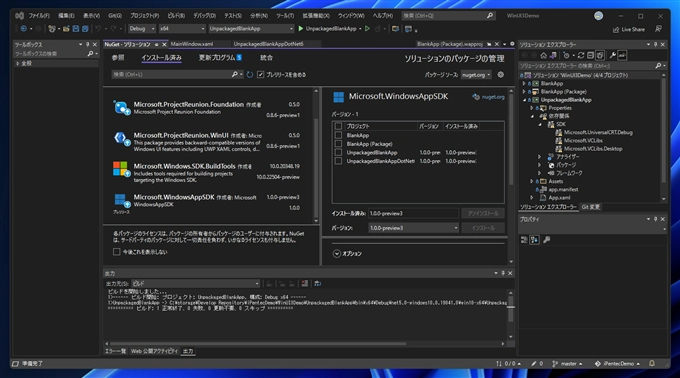
Task: Click the Output panel horizontal scrollbar
Action: point(258,344)
